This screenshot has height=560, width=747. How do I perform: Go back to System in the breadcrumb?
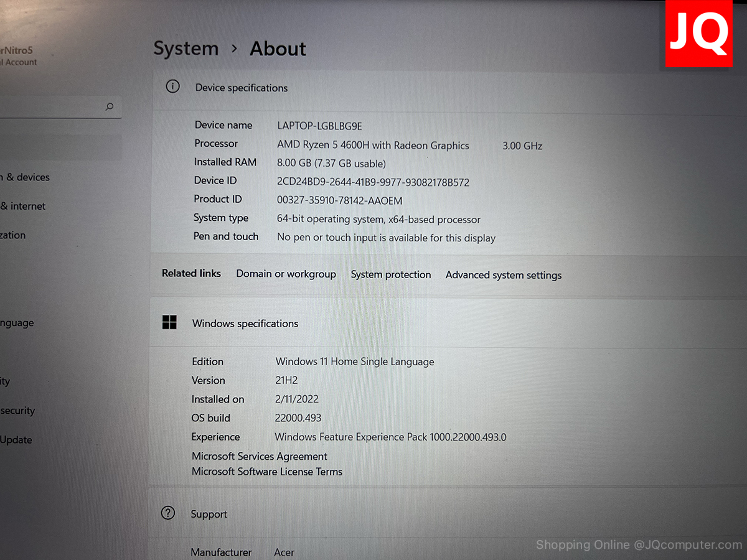coord(186,49)
